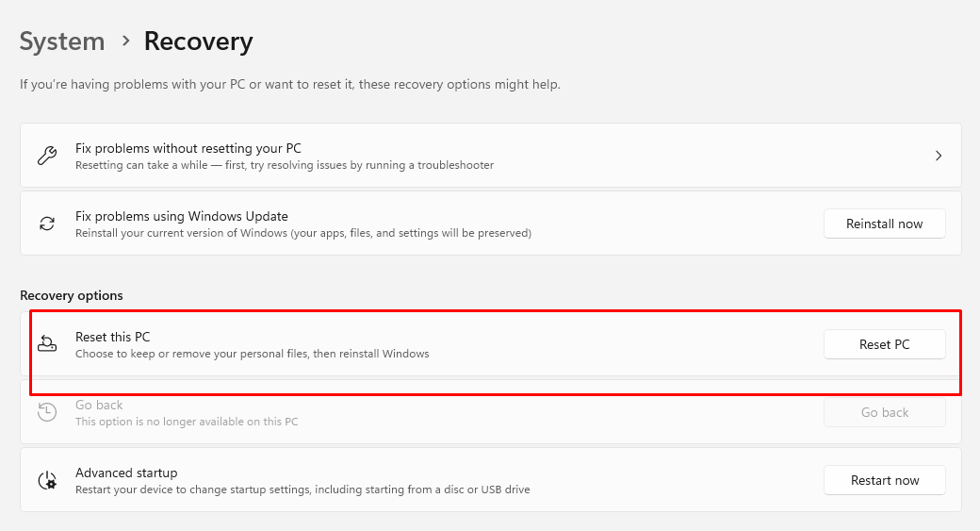The height and width of the screenshot is (531, 980).
Task: Click the Advanced startup power icon
Action: point(47,480)
